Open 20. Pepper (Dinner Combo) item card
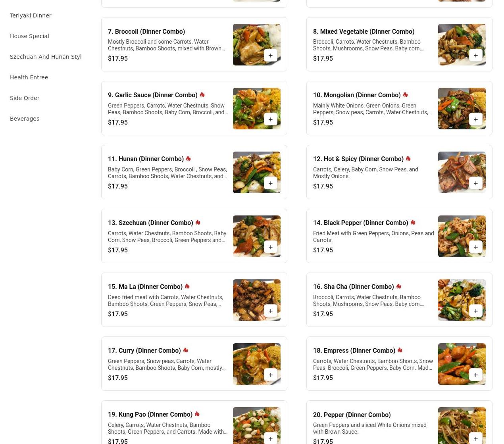 pyautogui.click(x=399, y=423)
